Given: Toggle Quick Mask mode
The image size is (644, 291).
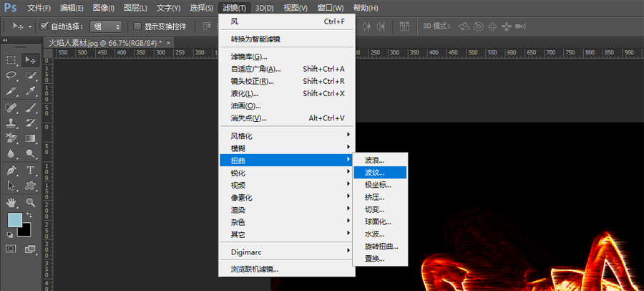Looking at the screenshot, I should 11,249.
